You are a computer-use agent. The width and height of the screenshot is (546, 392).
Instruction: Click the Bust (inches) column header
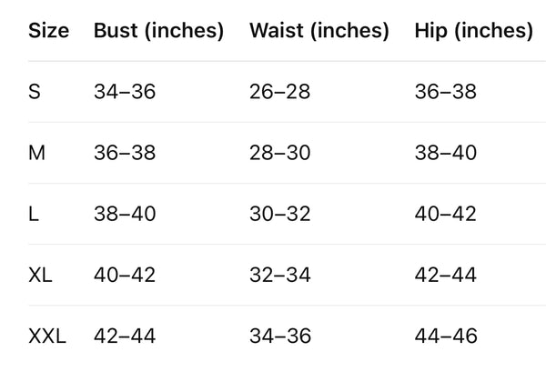pyautogui.click(x=158, y=31)
